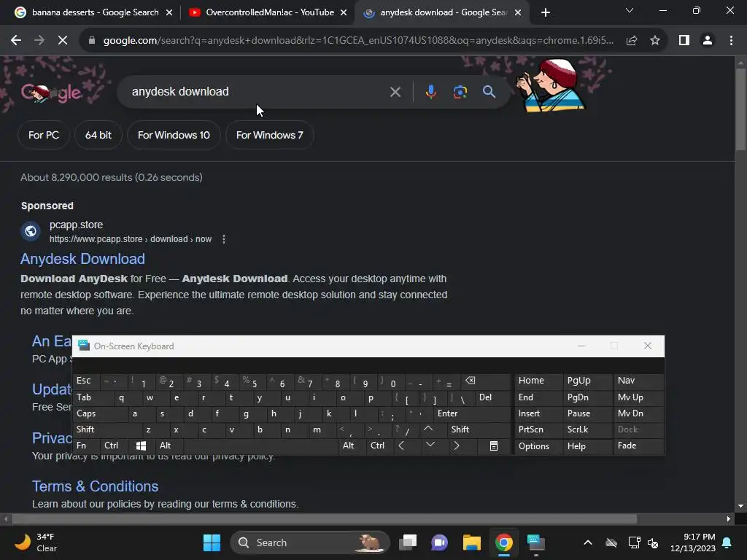Toggle the Nav mode key
Image resolution: width=747 pixels, height=560 pixels.
pos(638,381)
